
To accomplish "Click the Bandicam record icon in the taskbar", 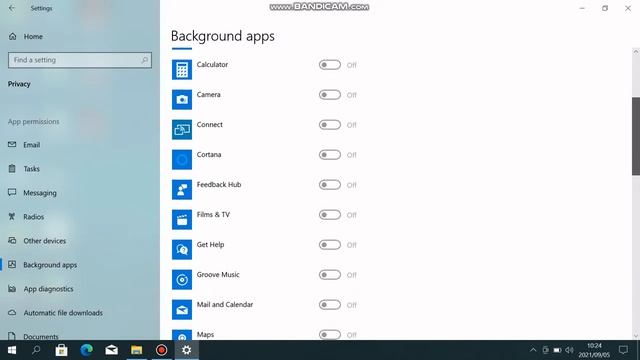I will pos(162,350).
